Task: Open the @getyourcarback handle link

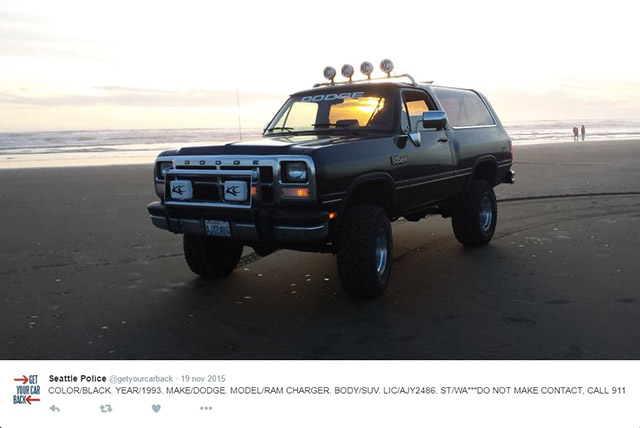Action: tap(141, 379)
